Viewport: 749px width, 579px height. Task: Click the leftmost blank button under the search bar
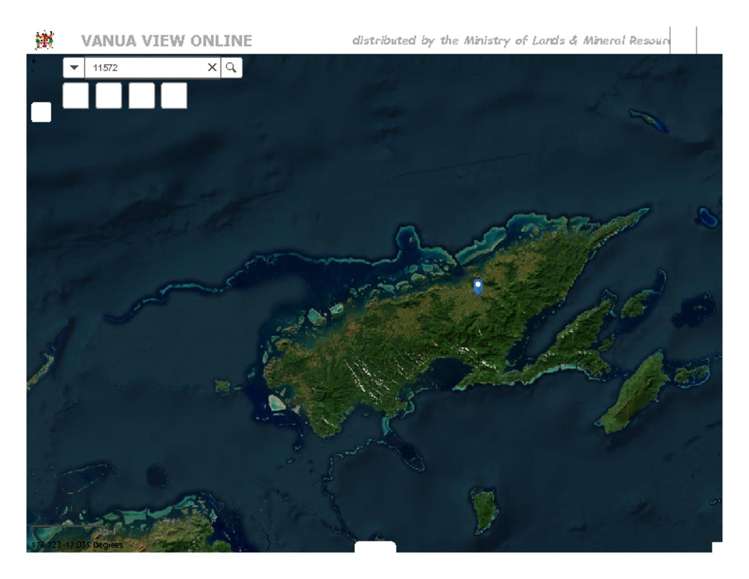click(x=75, y=96)
